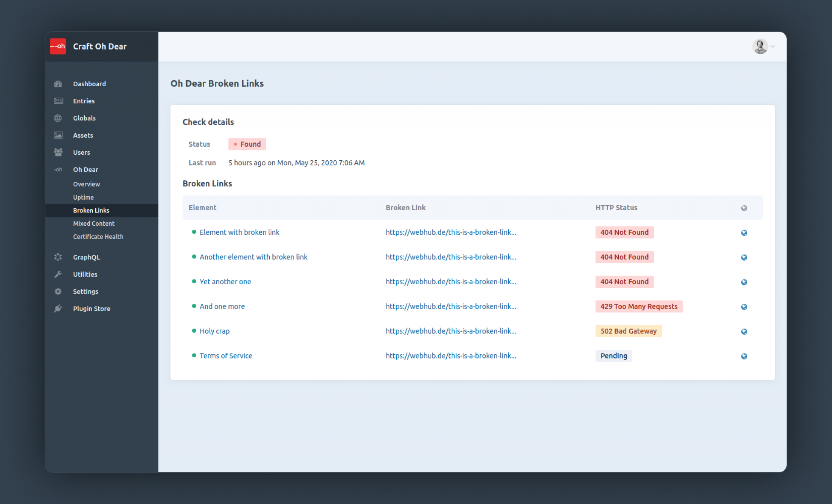Open globe icon for Another element with broken link
This screenshot has height=504, width=832.
point(744,257)
